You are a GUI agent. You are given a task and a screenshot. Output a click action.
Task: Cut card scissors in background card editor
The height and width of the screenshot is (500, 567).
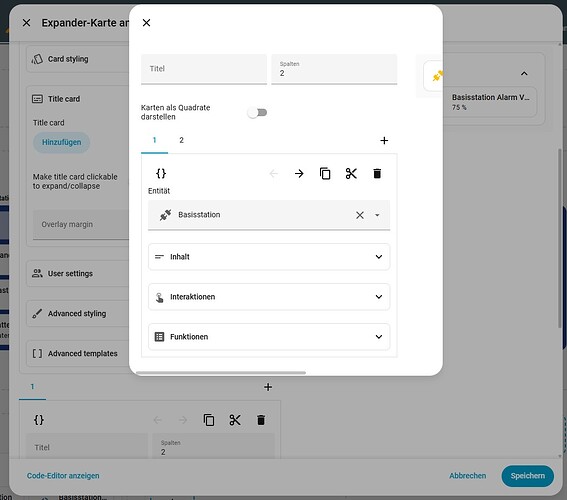[x=235, y=420]
